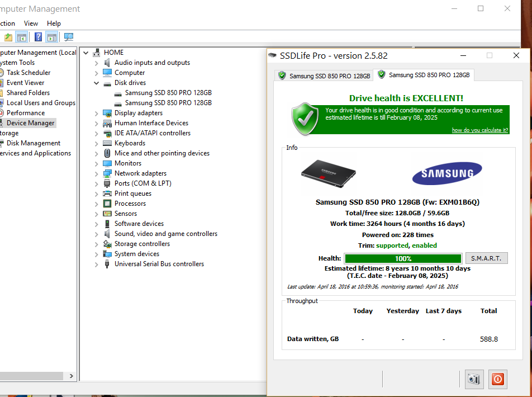Image resolution: width=532 pixels, height=397 pixels.
Task: Select Performance in the console tree
Action: (26, 113)
